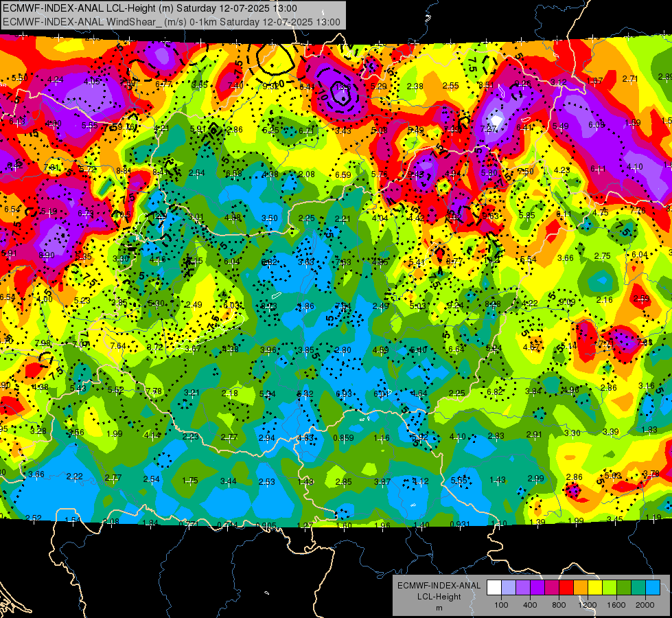Click the 2.16 wind shear value
This screenshot has height=618, width=672.
click(604, 300)
